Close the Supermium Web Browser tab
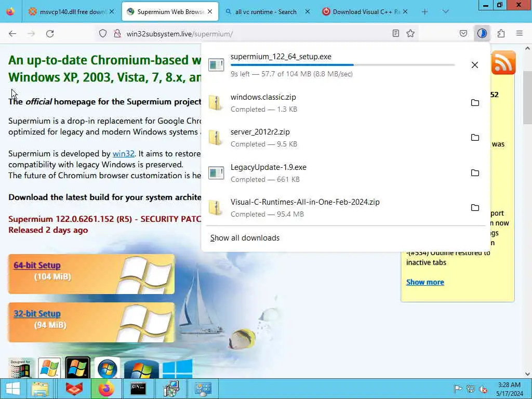This screenshot has height=399, width=532. point(210,12)
